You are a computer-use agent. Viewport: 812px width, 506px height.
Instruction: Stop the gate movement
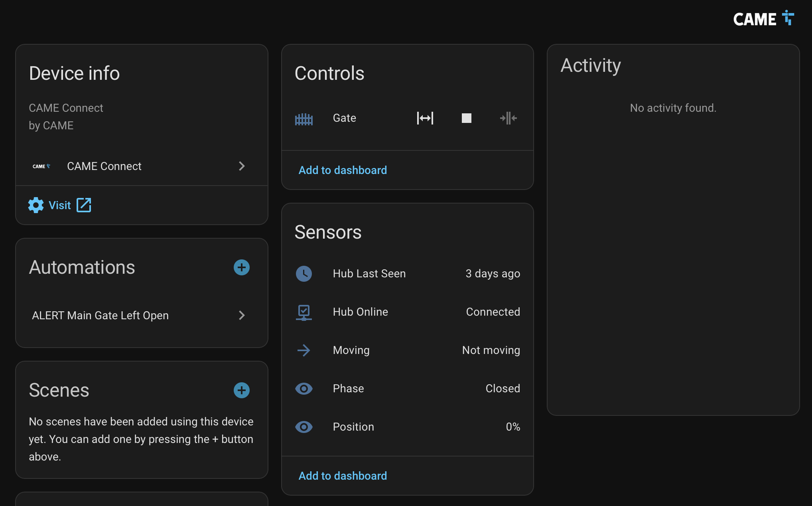tap(467, 118)
